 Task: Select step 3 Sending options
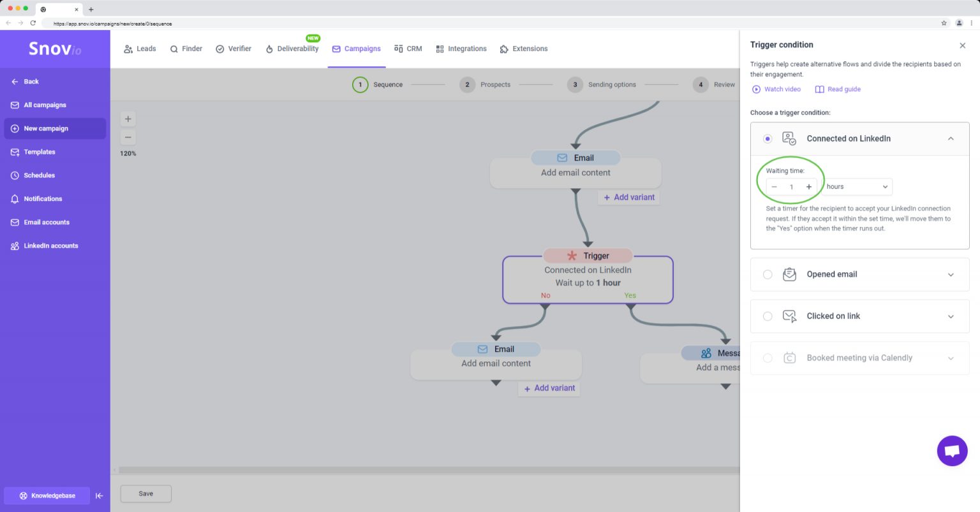pyautogui.click(x=602, y=84)
